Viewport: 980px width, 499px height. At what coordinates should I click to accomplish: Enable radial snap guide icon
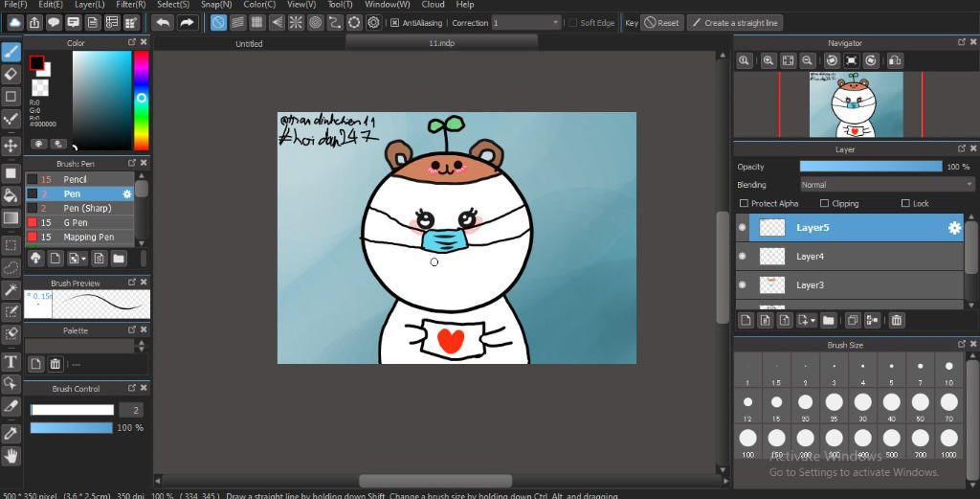297,23
